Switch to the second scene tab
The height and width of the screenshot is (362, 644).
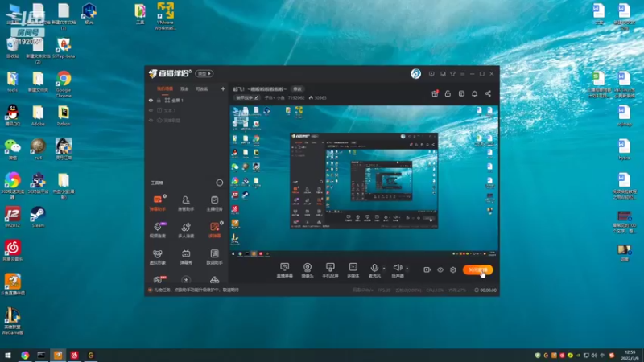click(184, 88)
